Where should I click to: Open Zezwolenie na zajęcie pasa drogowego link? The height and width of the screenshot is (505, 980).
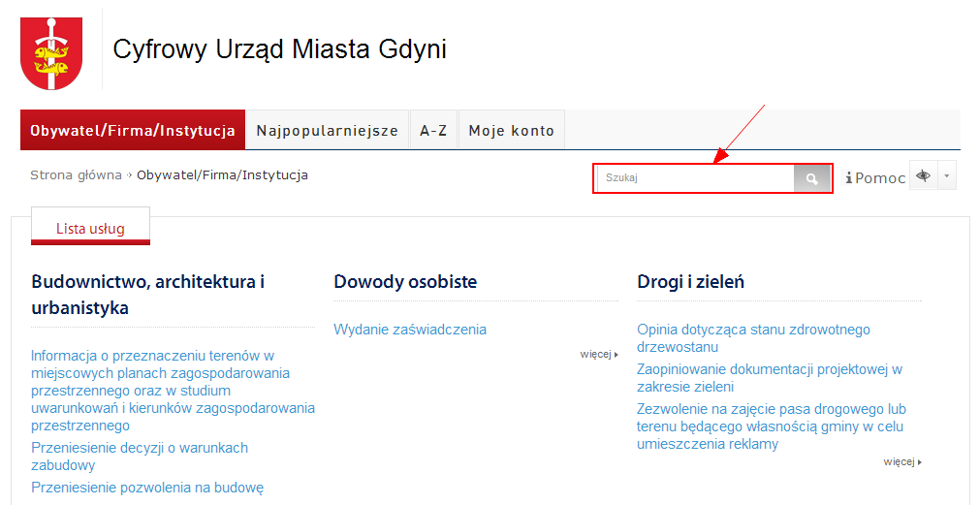[x=771, y=426]
